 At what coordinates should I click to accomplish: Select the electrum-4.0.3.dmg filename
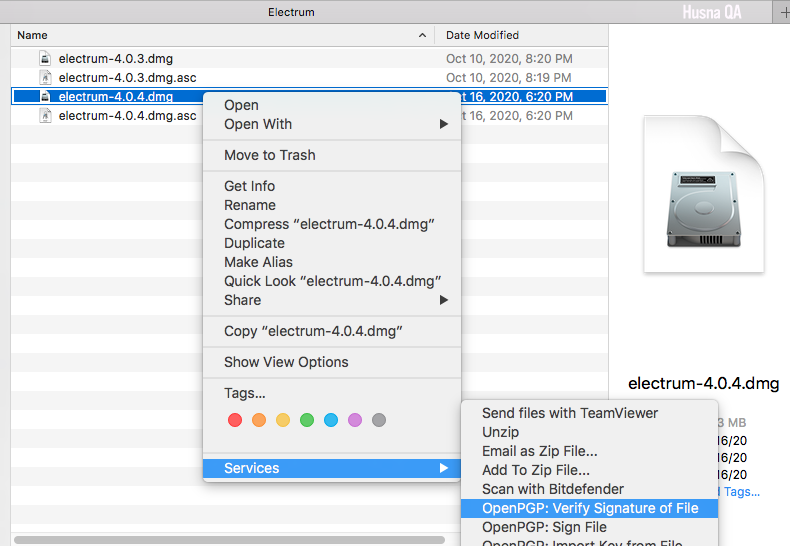tap(116, 58)
